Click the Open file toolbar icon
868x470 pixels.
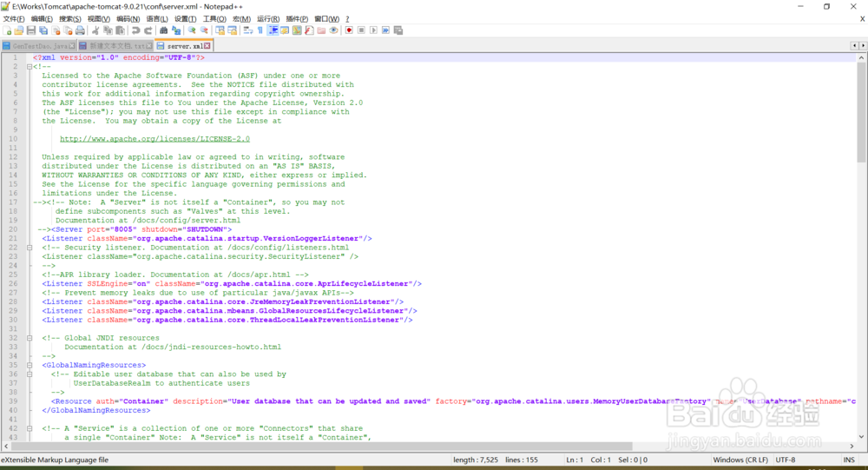pyautogui.click(x=19, y=30)
